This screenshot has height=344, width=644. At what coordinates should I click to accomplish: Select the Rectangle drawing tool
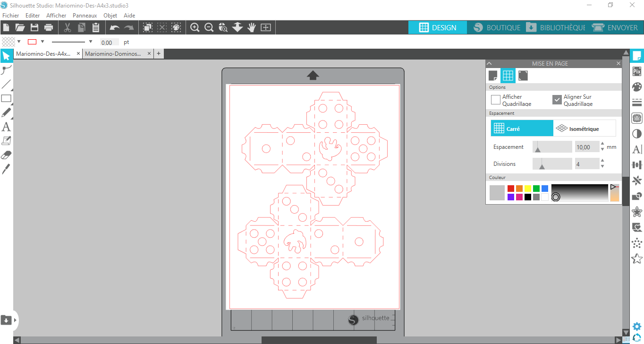[6, 99]
